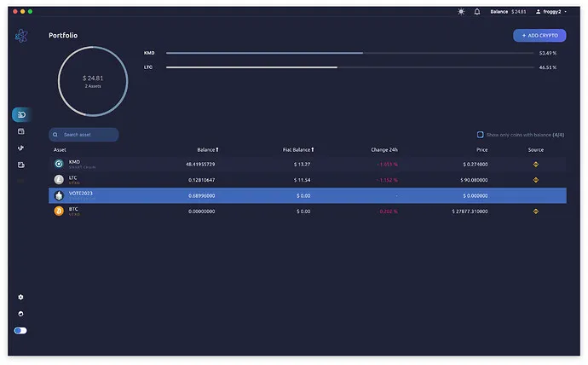Open the Wallet sidebar icon

pos(21,131)
